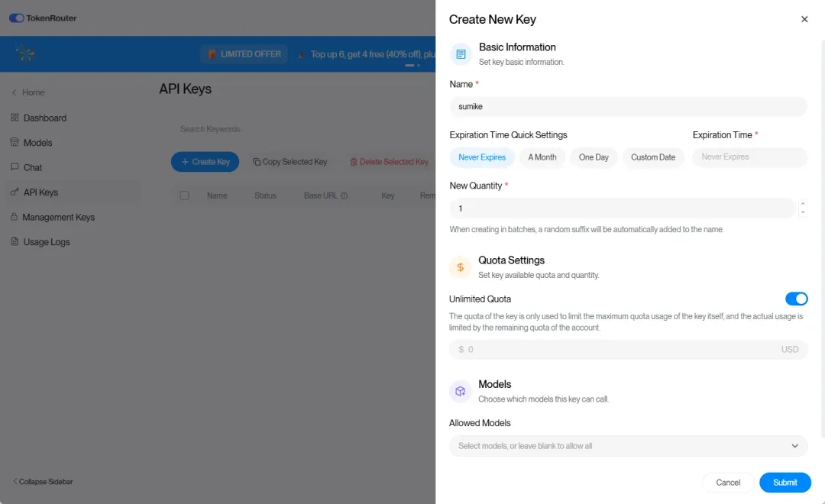The image size is (825, 504).
Task: Click the Allowed Models dropdown chevron
Action: (794, 446)
